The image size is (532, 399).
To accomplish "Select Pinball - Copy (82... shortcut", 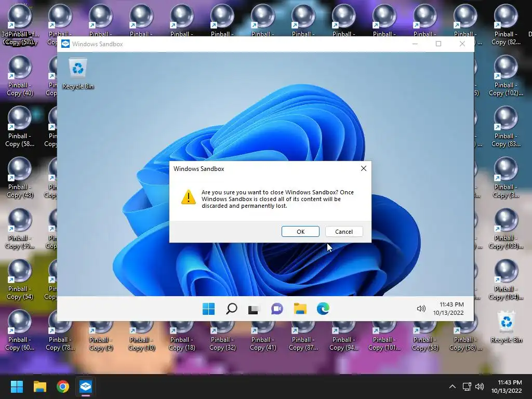I will click(506, 25).
